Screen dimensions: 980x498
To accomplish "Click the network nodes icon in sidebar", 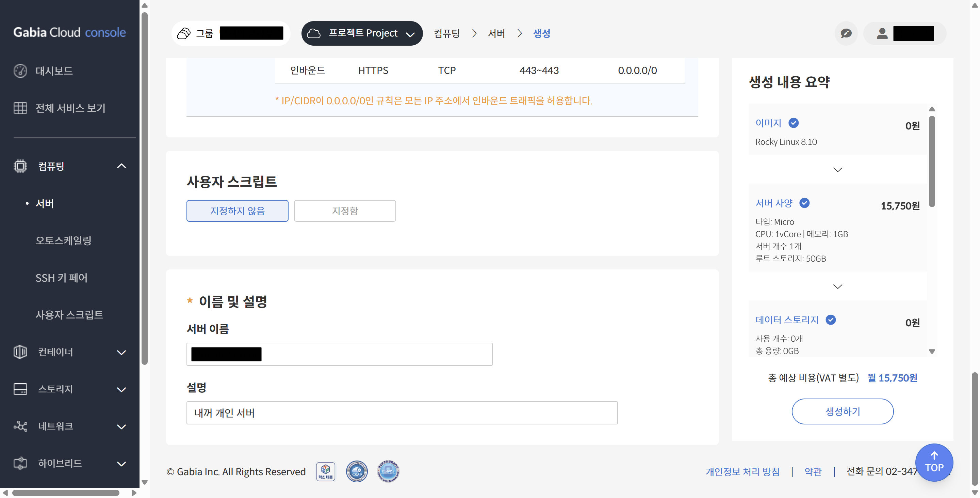I will coord(20,426).
